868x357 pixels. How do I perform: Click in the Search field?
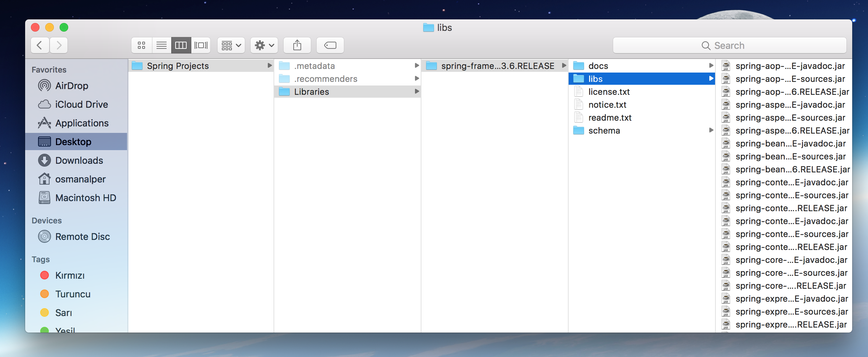point(729,45)
